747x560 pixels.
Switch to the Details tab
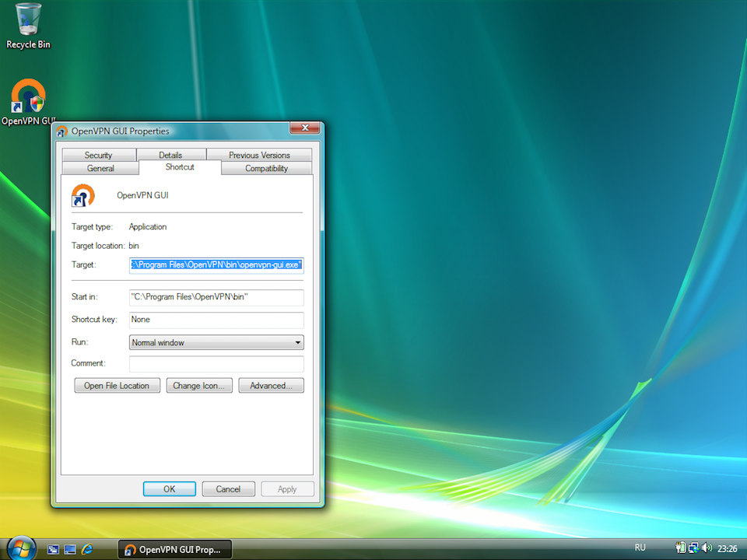170,155
